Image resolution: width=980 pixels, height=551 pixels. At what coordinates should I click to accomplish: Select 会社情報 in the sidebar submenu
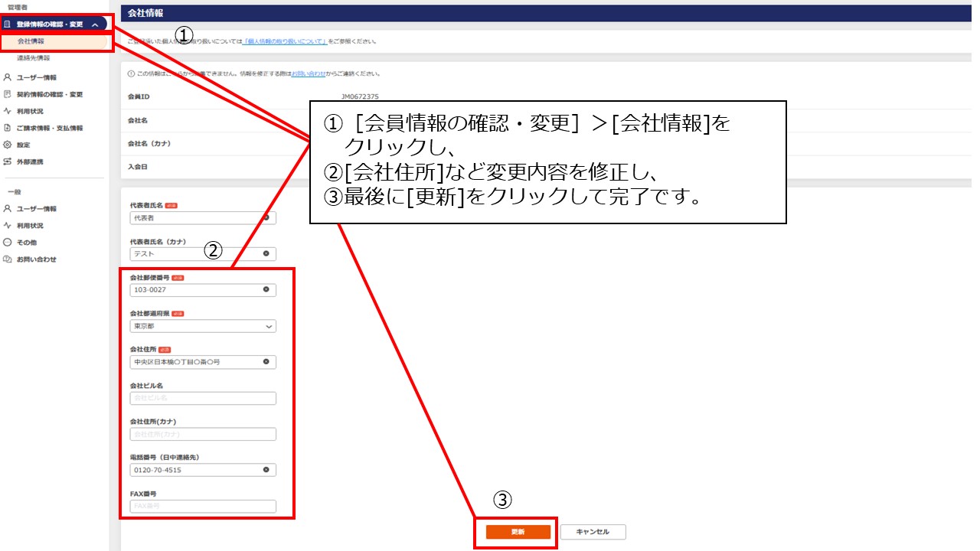pyautogui.click(x=31, y=41)
